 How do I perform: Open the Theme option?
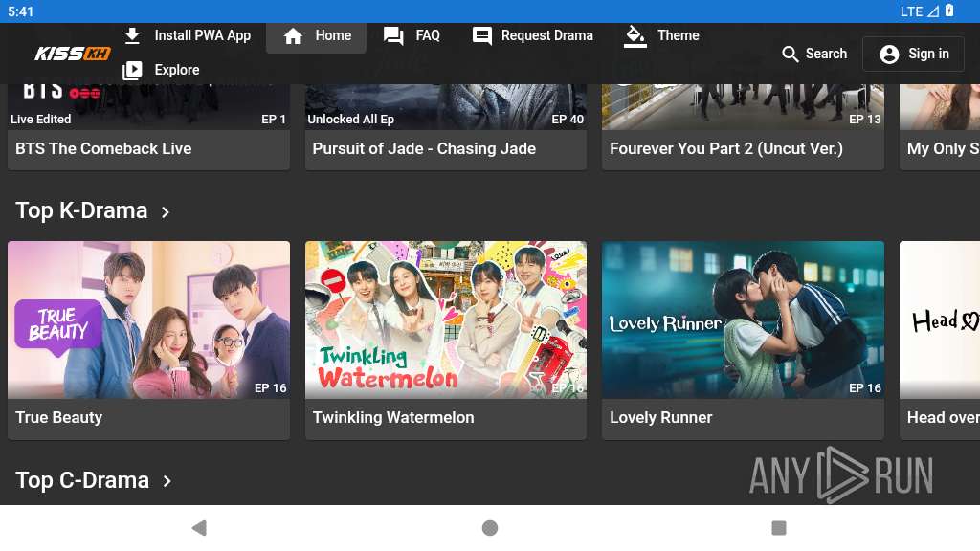(662, 36)
